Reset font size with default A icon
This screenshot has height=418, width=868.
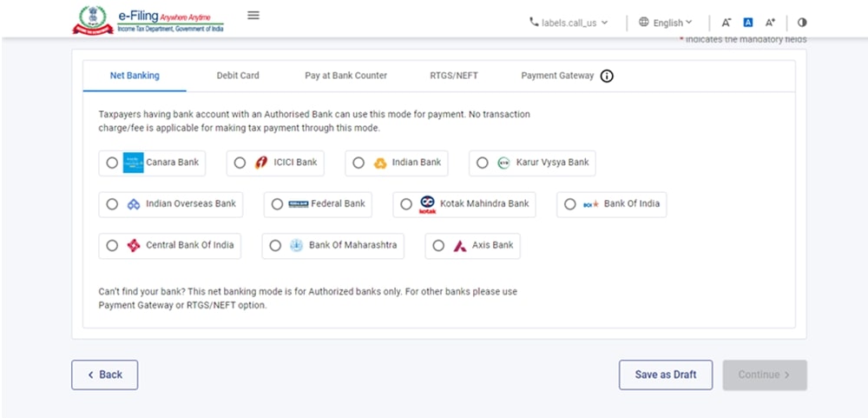pyautogui.click(x=748, y=23)
